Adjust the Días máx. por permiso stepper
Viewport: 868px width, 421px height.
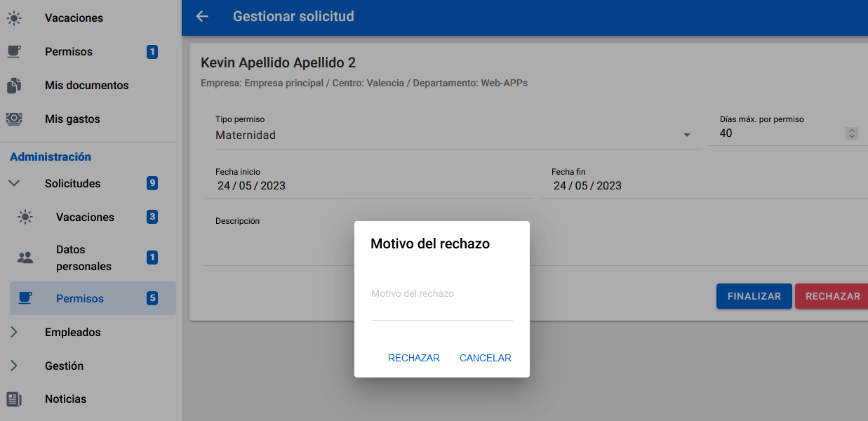[x=852, y=133]
